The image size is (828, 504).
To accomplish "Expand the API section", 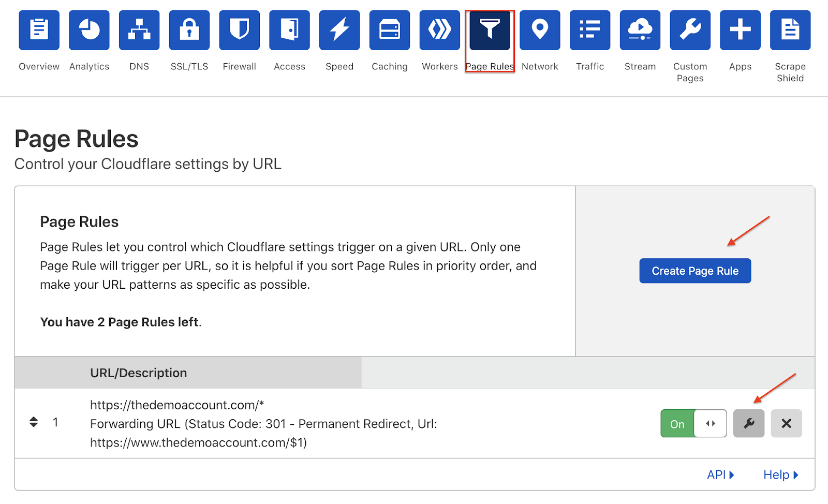I will click(720, 475).
